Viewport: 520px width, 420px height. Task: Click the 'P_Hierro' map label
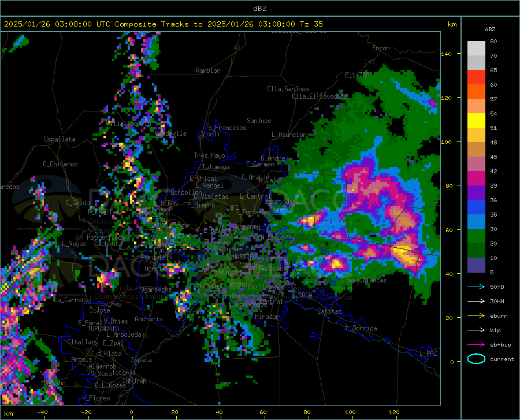coord(201,205)
